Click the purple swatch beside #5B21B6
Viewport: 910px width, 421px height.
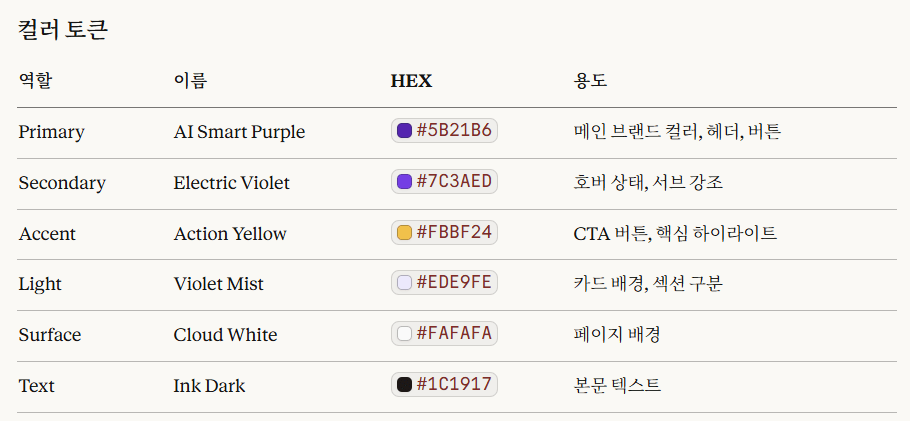pos(405,131)
